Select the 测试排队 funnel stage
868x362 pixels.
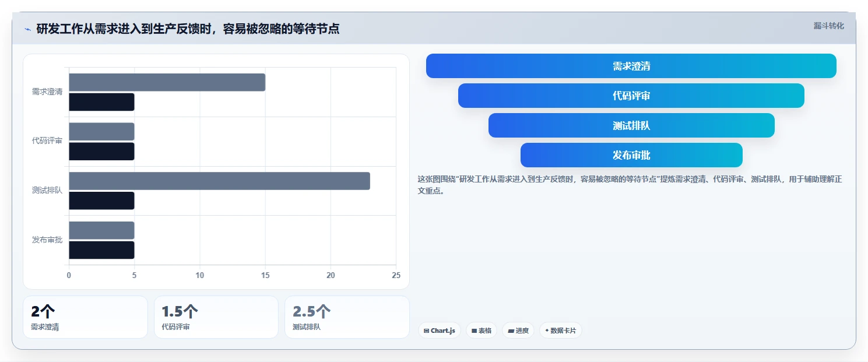(x=631, y=125)
